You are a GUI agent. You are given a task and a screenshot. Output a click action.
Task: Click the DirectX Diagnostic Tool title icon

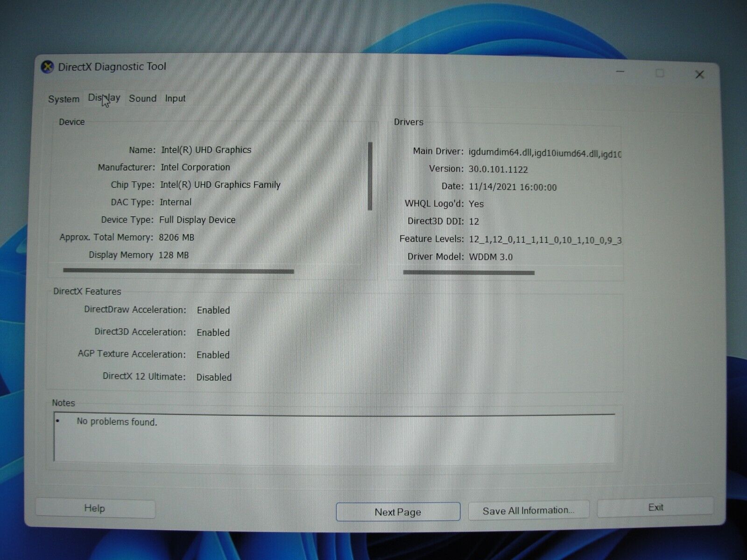click(x=47, y=67)
